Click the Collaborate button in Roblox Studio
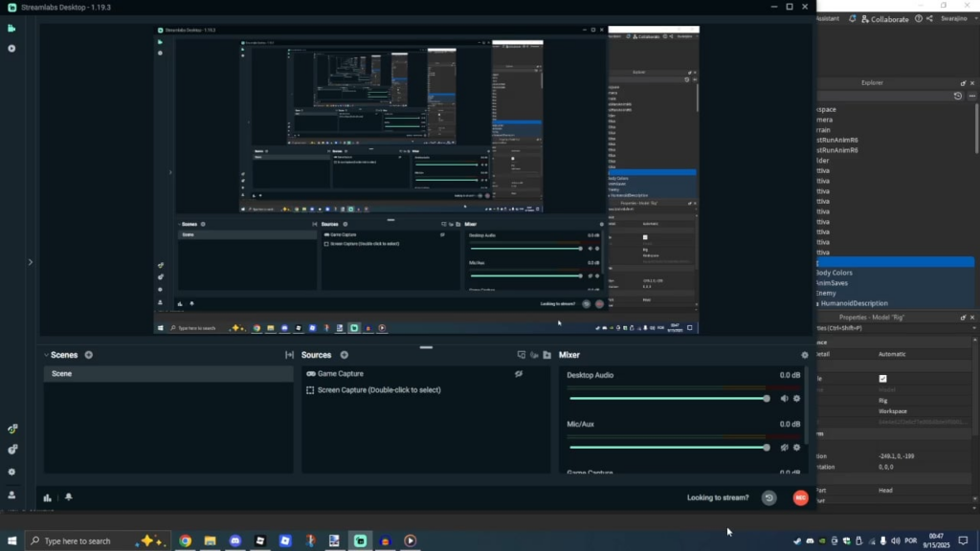 884,19
